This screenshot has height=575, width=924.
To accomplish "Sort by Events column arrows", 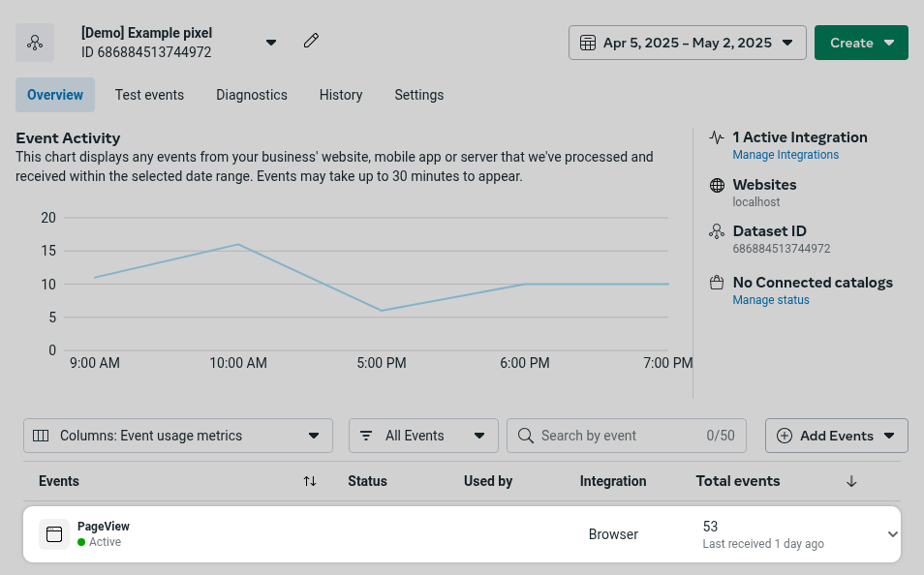I will (310, 481).
